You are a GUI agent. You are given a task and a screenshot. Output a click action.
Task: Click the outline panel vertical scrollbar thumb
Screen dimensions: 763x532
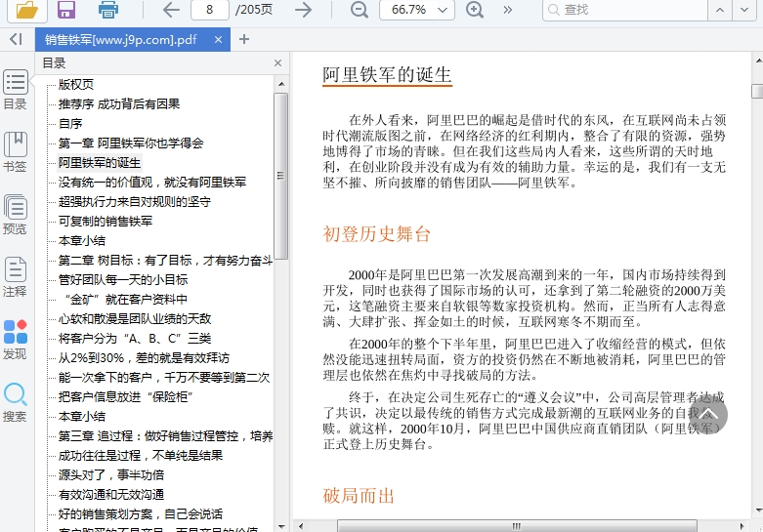click(280, 176)
